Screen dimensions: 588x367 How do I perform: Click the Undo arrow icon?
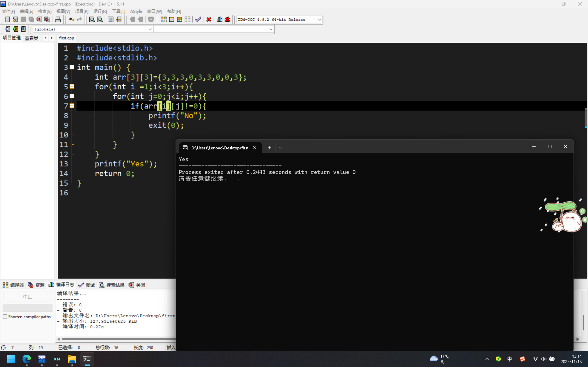[x=71, y=20]
